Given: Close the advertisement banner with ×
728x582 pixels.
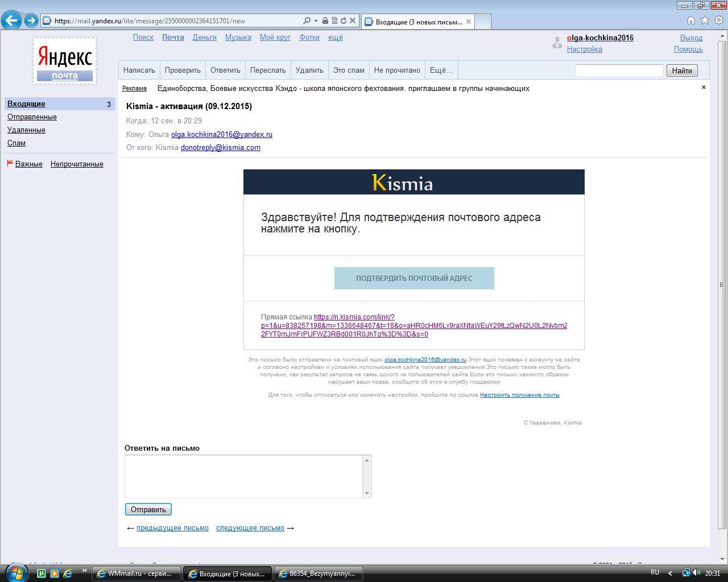Looking at the screenshot, I should coord(704,87).
